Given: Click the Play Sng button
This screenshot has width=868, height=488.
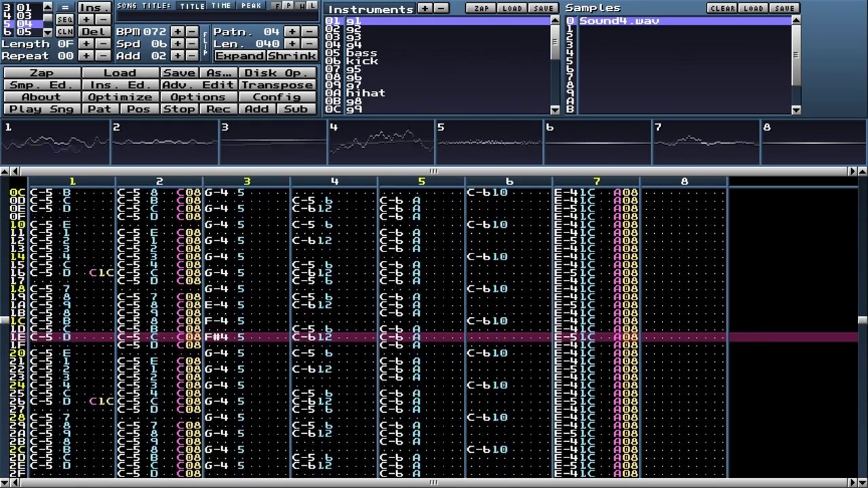Looking at the screenshot, I should pyautogui.click(x=41, y=109).
